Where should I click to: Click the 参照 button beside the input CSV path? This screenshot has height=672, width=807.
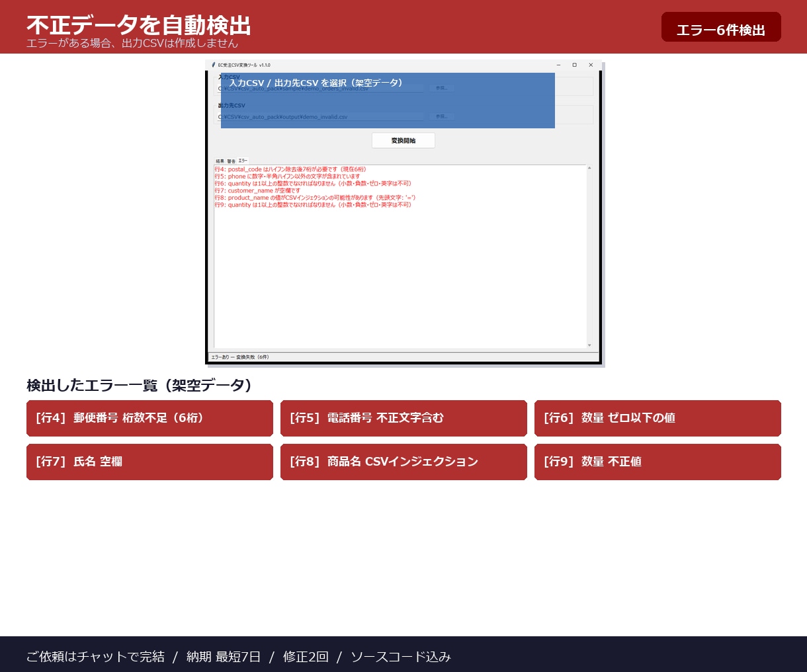pyautogui.click(x=441, y=88)
